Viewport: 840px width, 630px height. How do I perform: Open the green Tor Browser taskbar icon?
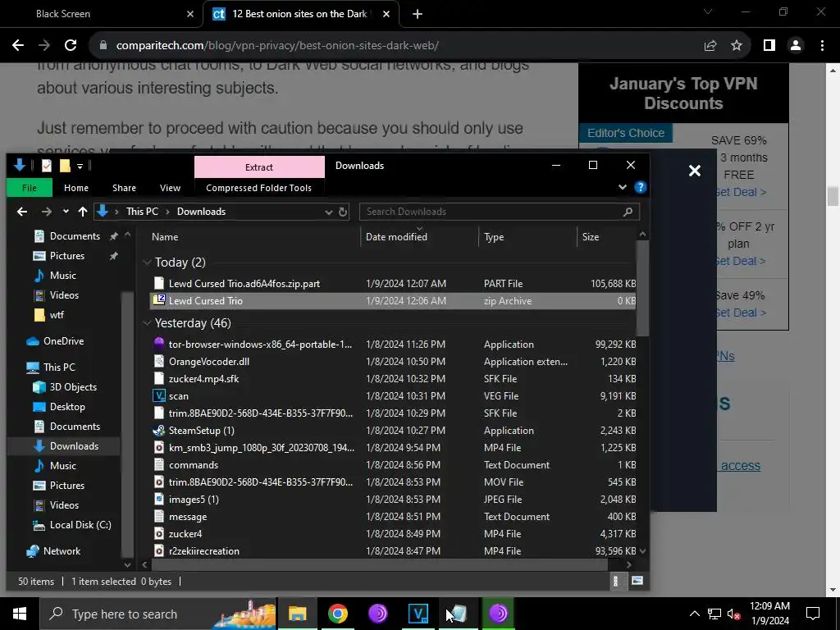(498, 614)
